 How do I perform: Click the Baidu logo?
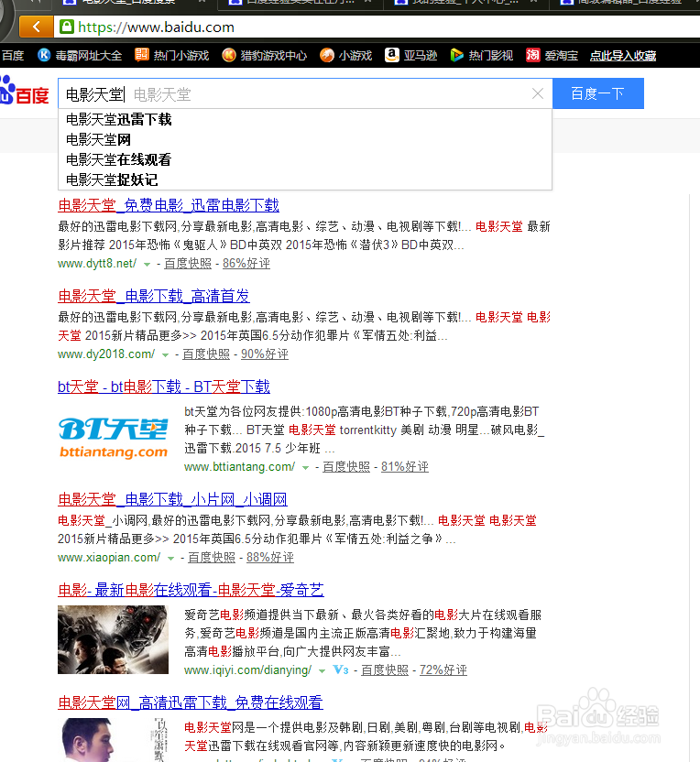click(25, 90)
